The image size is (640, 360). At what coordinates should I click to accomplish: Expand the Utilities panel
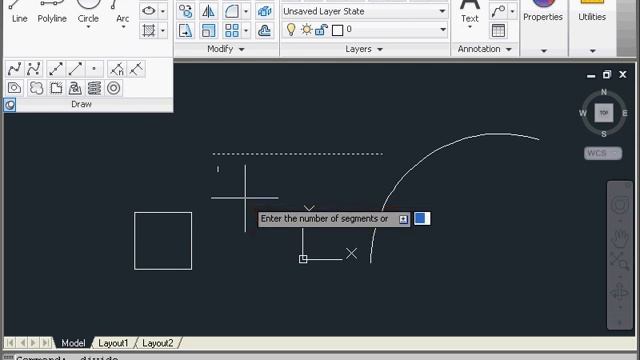592,51
